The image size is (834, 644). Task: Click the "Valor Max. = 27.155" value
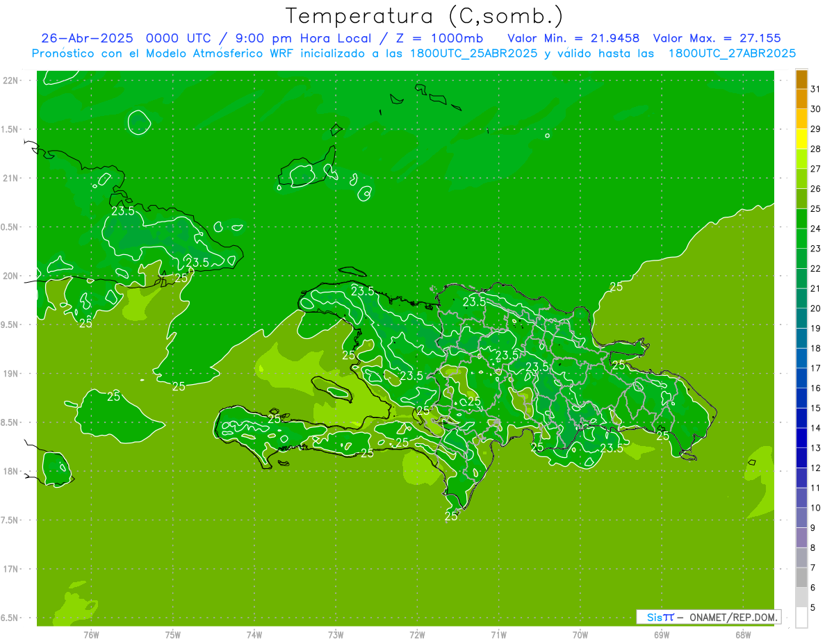pyautogui.click(x=717, y=38)
